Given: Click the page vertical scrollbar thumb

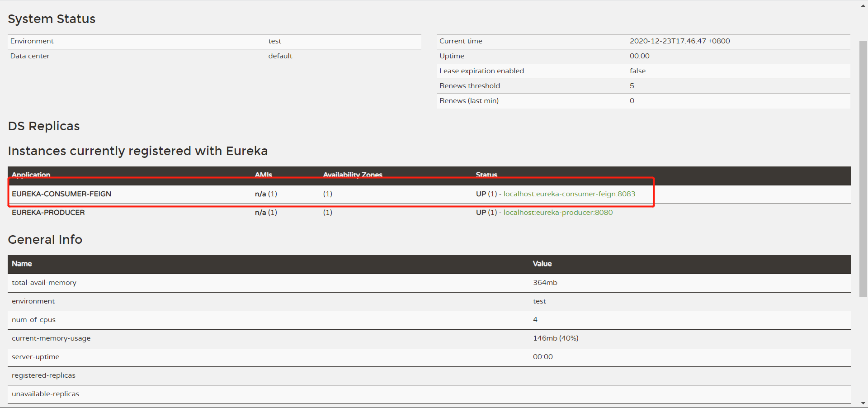Looking at the screenshot, I should coord(863,169).
